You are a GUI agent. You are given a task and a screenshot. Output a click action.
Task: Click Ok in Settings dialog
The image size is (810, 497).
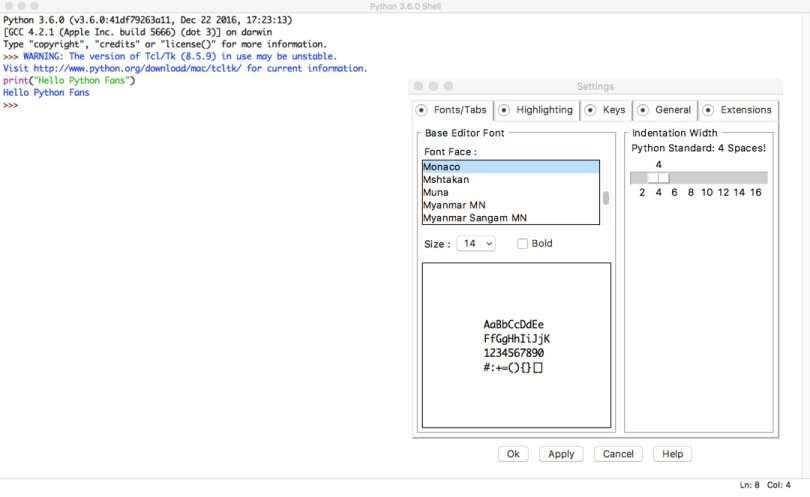[513, 454]
